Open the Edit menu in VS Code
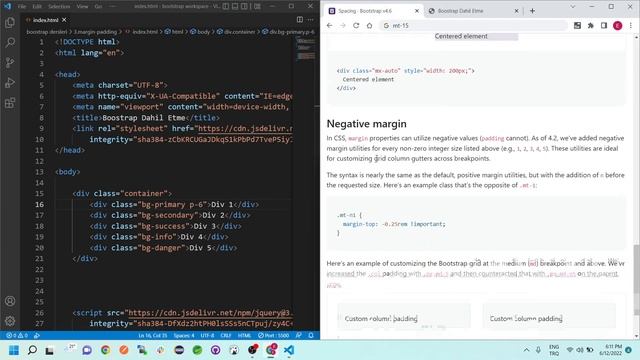This screenshot has height=360, width=640. (x=37, y=7)
